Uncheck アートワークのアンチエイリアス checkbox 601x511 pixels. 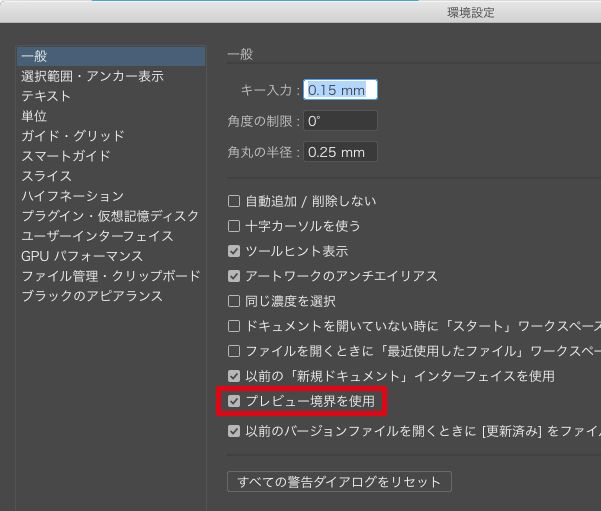pyautogui.click(x=234, y=276)
